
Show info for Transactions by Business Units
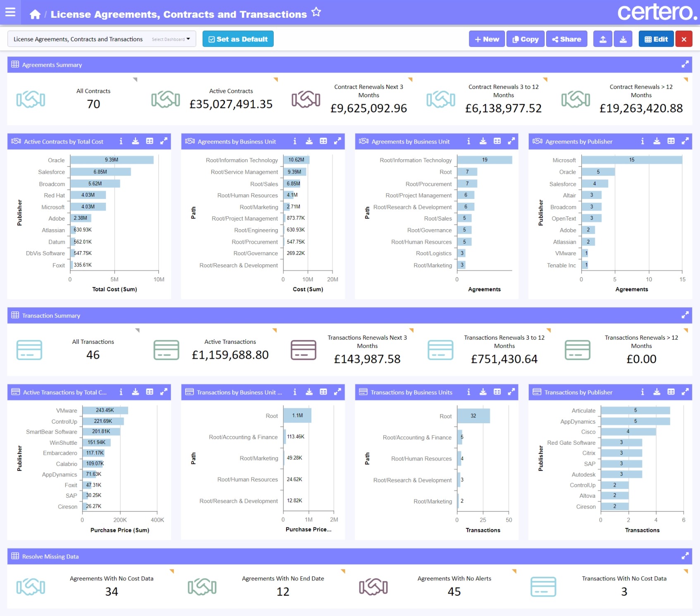[468, 392]
